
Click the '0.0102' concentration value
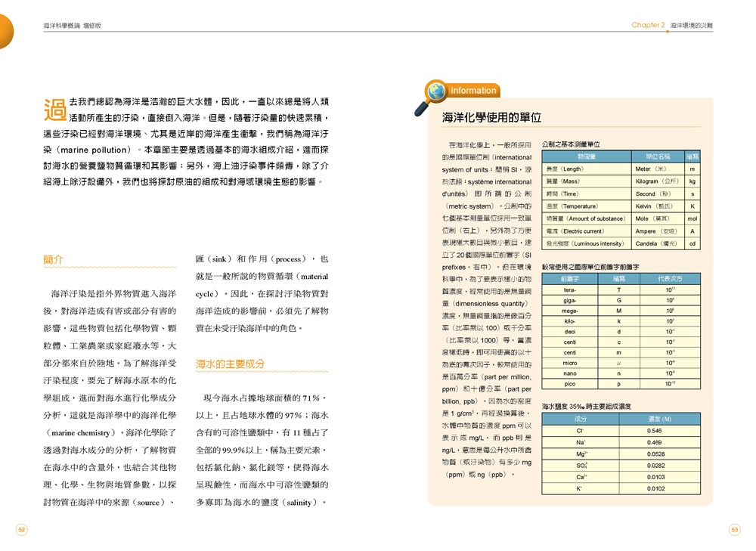pos(655,489)
